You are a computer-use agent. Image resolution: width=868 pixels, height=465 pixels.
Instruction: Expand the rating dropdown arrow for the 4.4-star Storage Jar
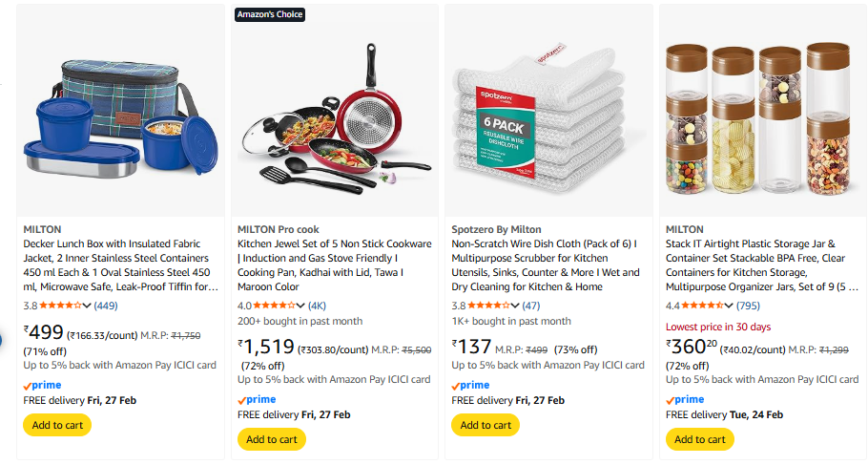(730, 306)
